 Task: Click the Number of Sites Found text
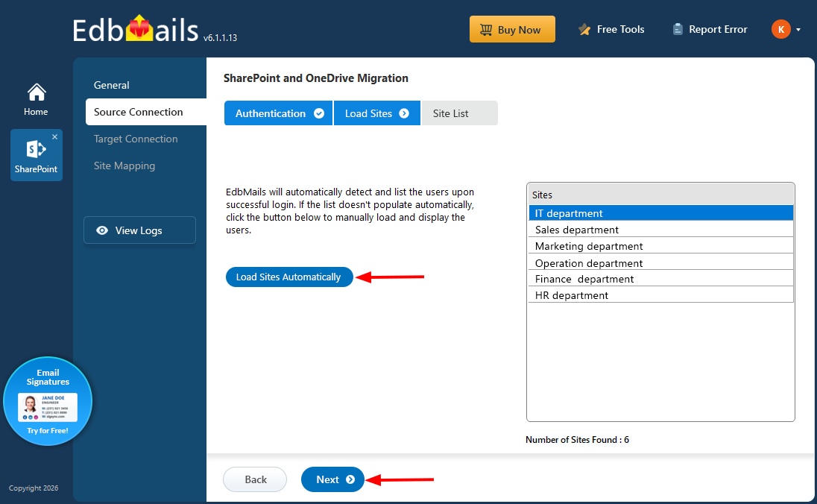(x=577, y=439)
